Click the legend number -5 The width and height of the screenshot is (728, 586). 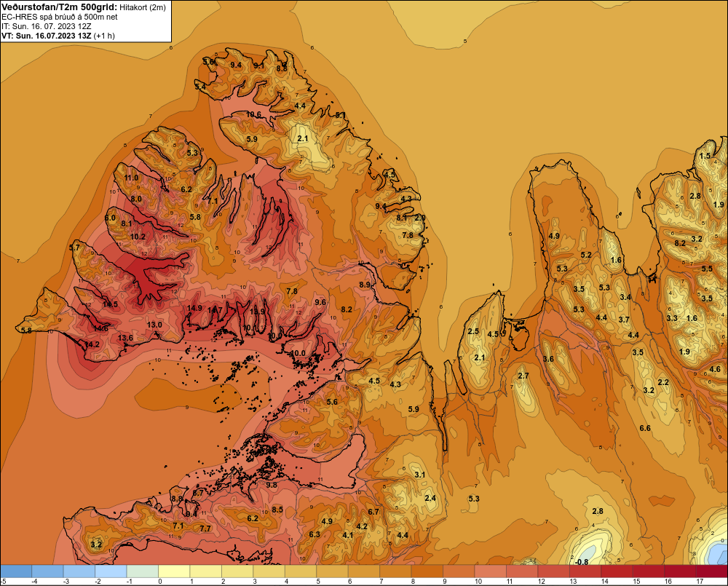click(x=3, y=582)
